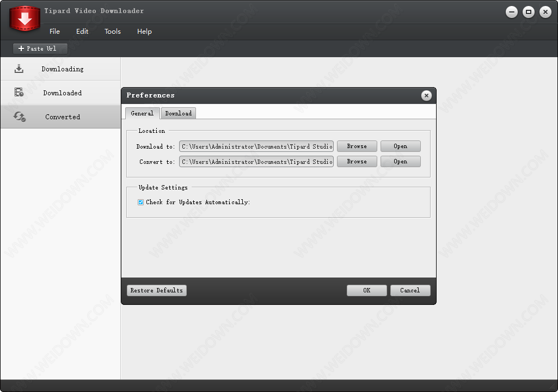Toggle Check for Updates Automatically checkbox
Viewport: 558px width, 392px height.
point(140,202)
